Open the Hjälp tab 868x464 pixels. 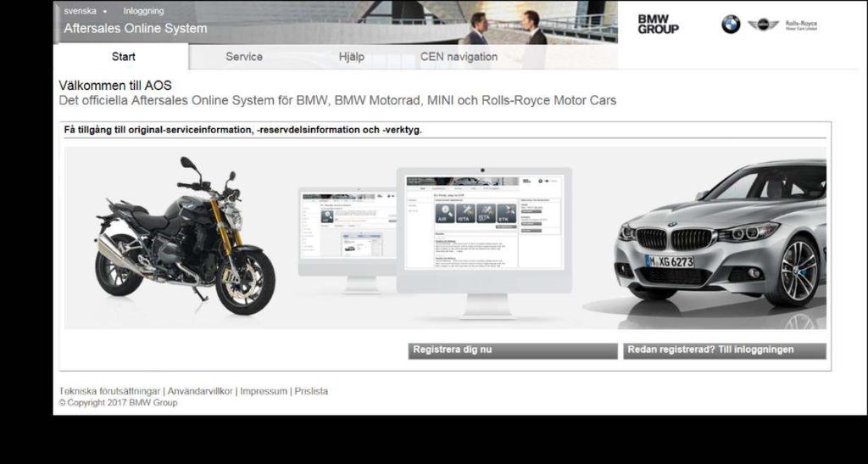point(352,57)
